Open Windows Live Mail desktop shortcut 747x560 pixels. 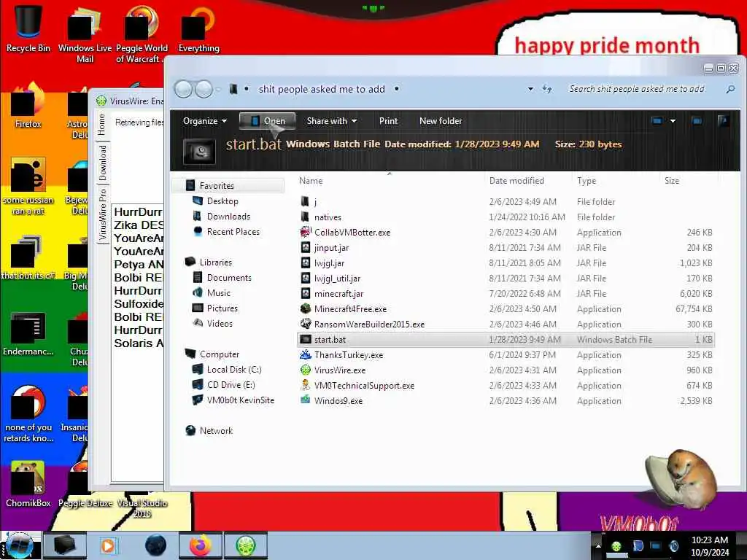85,34
